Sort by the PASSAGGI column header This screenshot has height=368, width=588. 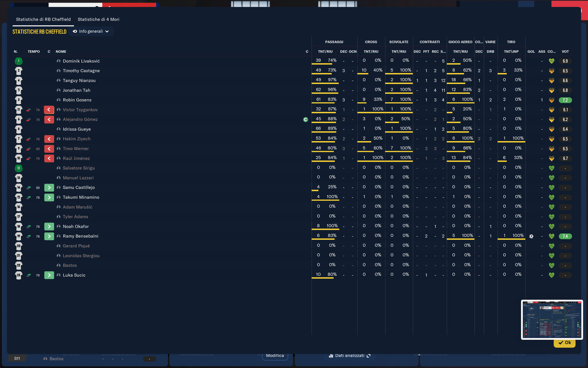point(334,42)
